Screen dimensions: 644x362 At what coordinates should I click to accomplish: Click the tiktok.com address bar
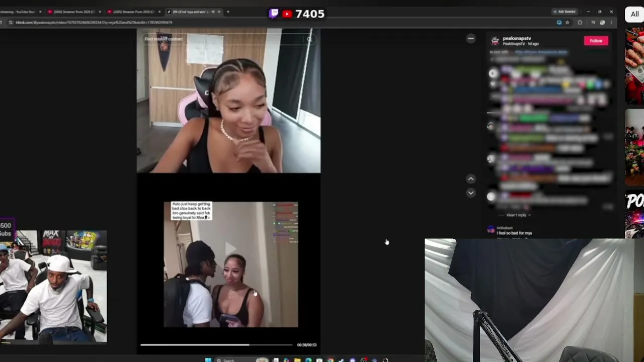click(282, 23)
